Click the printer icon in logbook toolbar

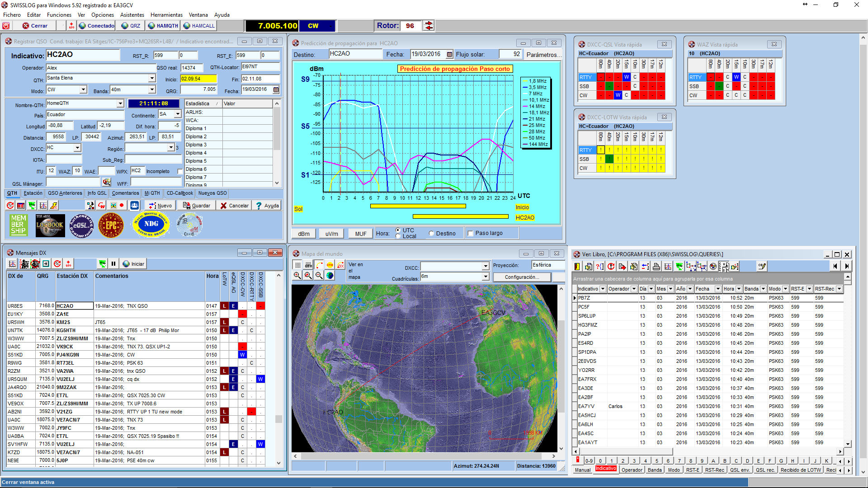point(656,267)
